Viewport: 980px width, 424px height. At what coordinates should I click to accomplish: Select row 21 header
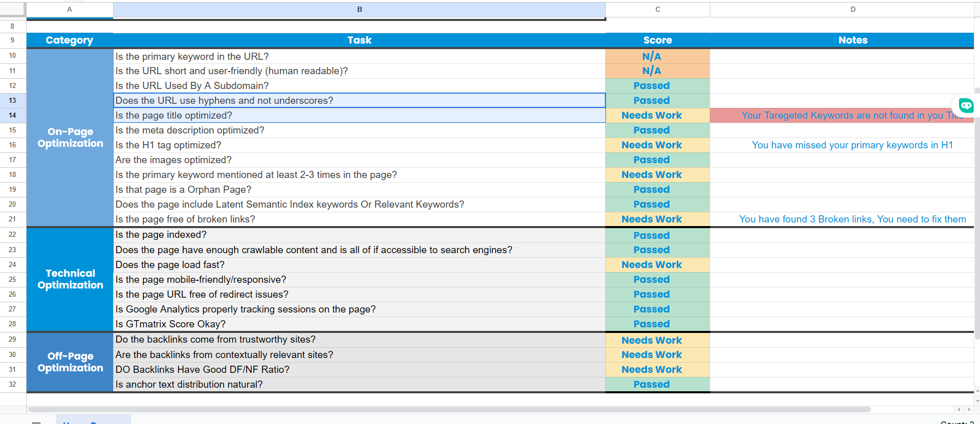click(x=13, y=219)
